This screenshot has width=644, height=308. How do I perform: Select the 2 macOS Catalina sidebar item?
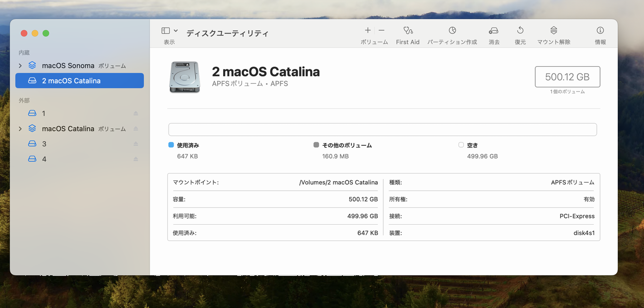79,81
